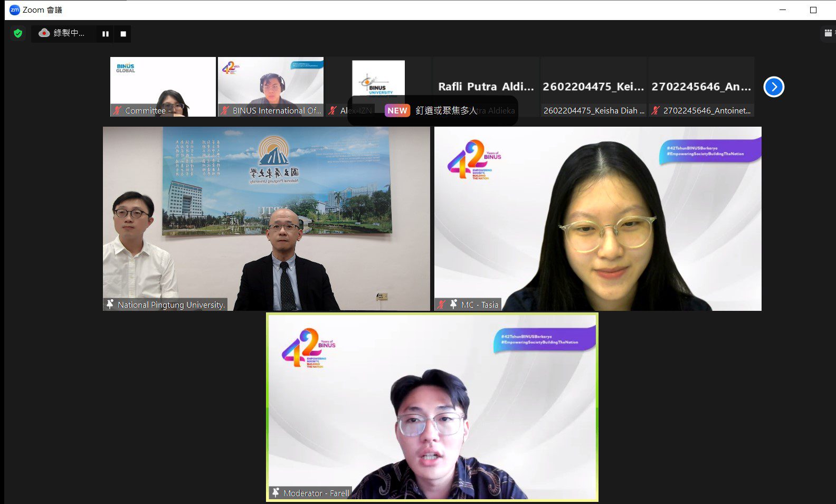This screenshot has width=836, height=504.
Task: Pause the cloud recording
Action: pyautogui.click(x=106, y=34)
